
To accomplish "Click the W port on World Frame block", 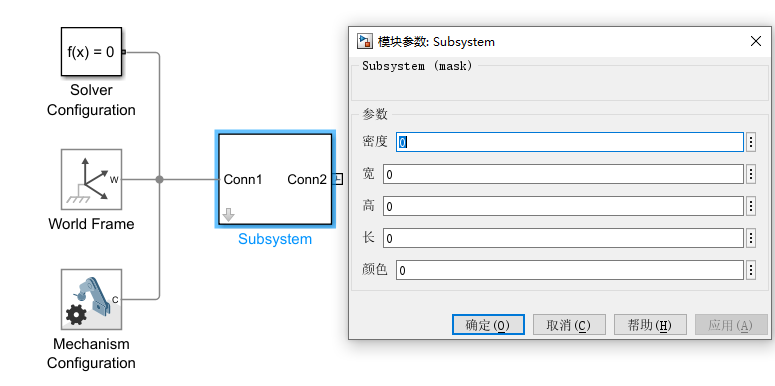I will tap(114, 179).
